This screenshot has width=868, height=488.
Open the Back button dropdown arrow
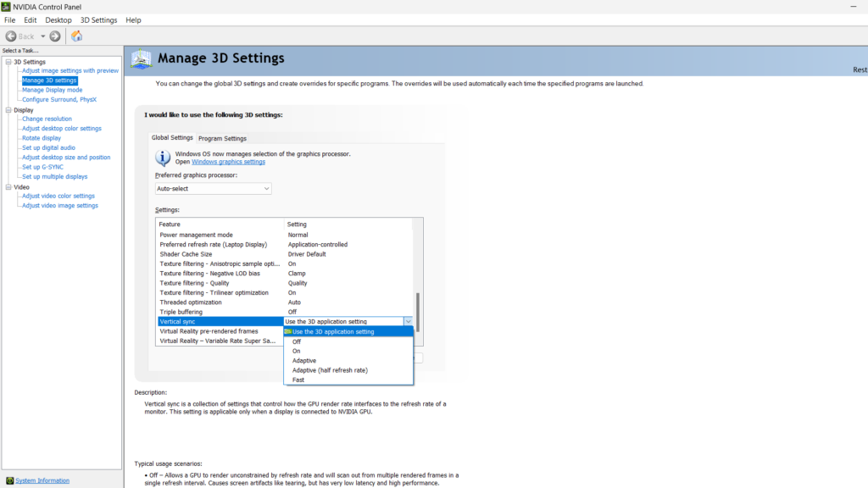click(x=42, y=36)
